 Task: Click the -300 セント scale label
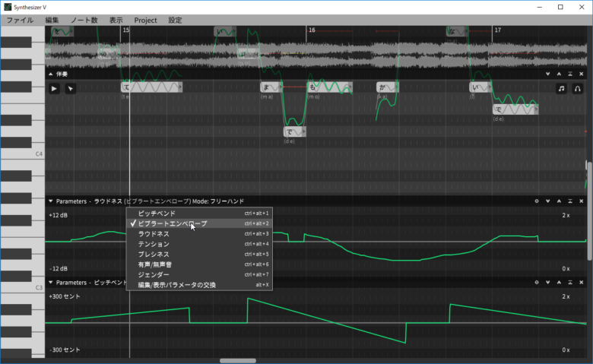[x=65, y=350]
